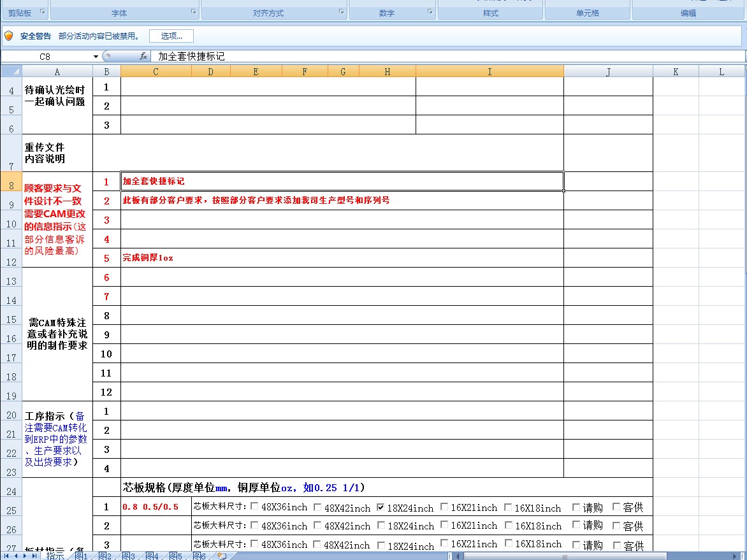Image resolution: width=747 pixels, height=560 pixels.
Task: Check 16X21inch in row 26
Action: (444, 524)
